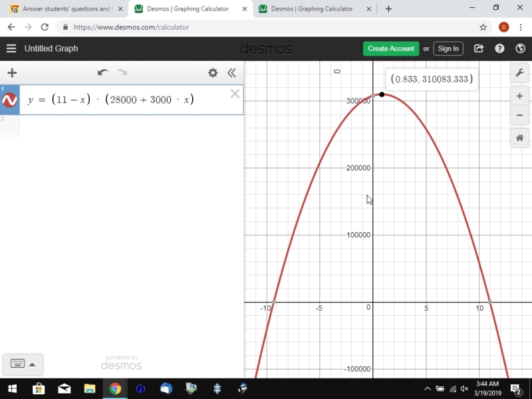532x399 pixels.
Task: Open File Explorer from the taskbar
Action: [x=90, y=388]
